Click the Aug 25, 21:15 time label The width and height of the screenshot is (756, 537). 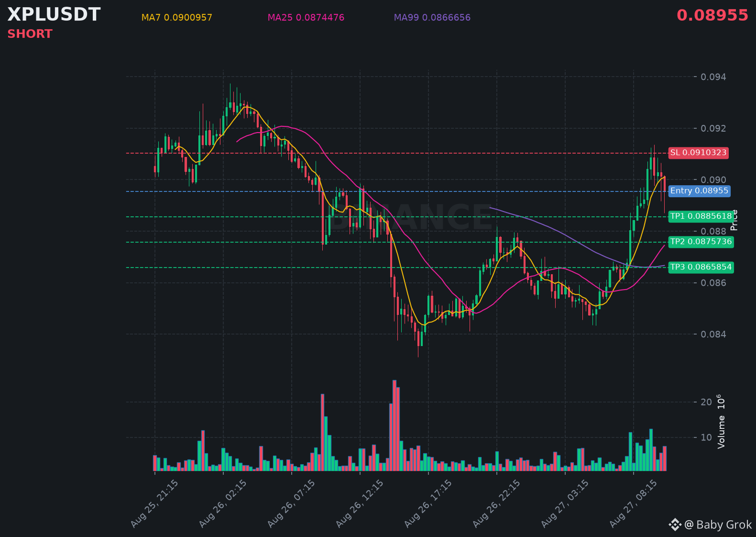click(x=154, y=503)
